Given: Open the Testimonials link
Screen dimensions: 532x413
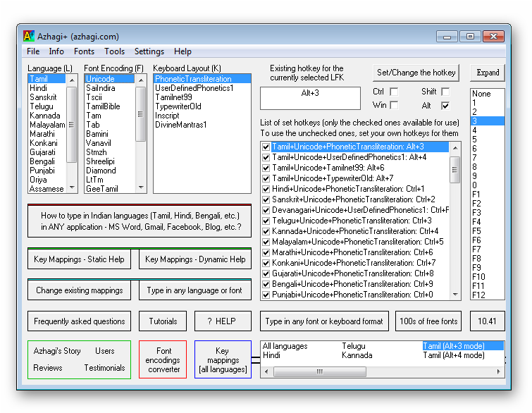Looking at the screenshot, I should tap(104, 368).
